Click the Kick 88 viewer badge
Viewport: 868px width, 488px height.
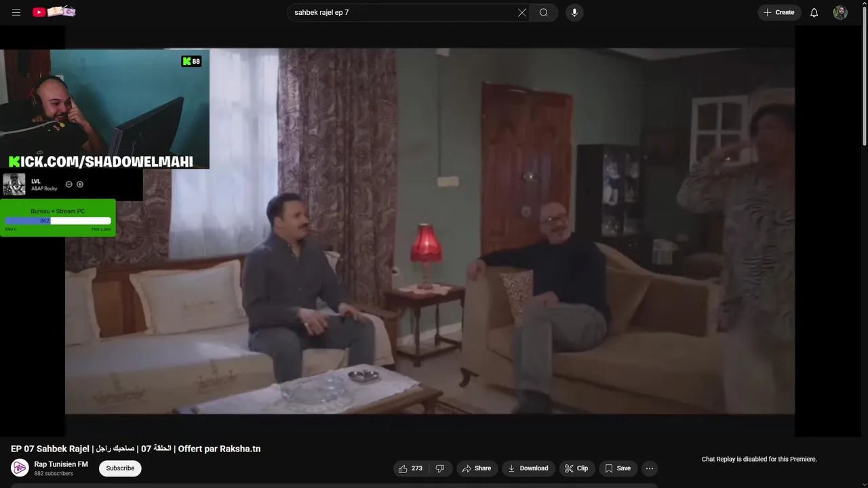click(x=191, y=61)
